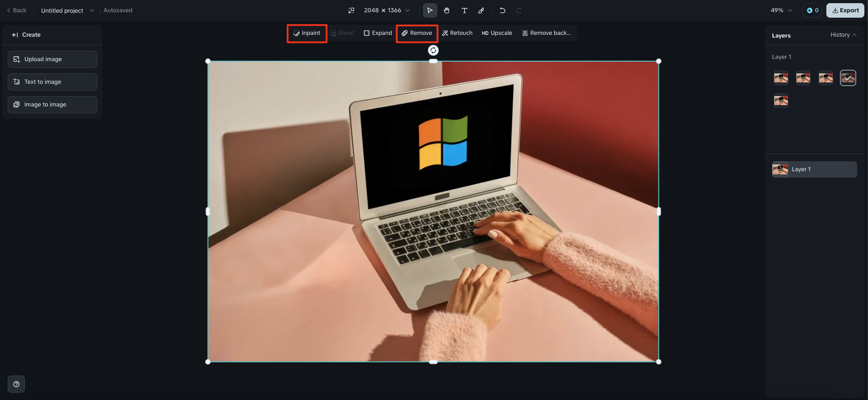Apply HD Upscale

497,33
